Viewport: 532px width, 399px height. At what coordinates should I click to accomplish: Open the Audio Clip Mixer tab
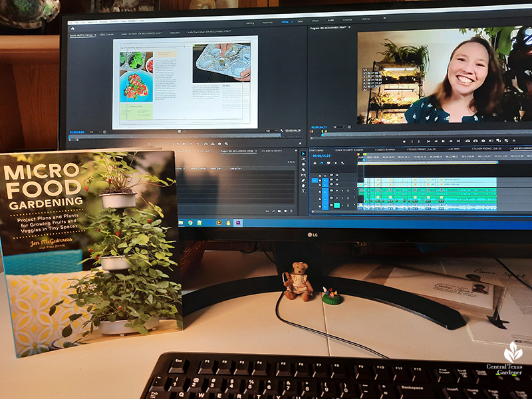(x=142, y=34)
